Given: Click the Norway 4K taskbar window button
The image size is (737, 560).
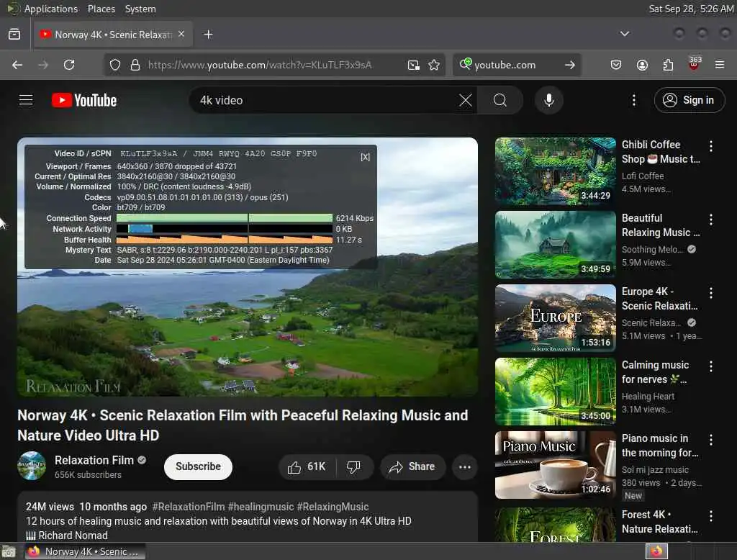Looking at the screenshot, I should (85, 551).
